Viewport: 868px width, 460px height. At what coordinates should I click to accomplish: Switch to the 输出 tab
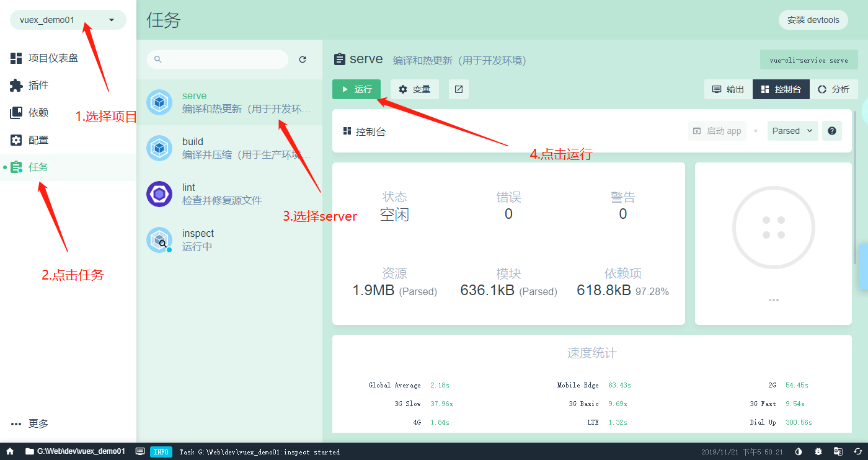728,89
